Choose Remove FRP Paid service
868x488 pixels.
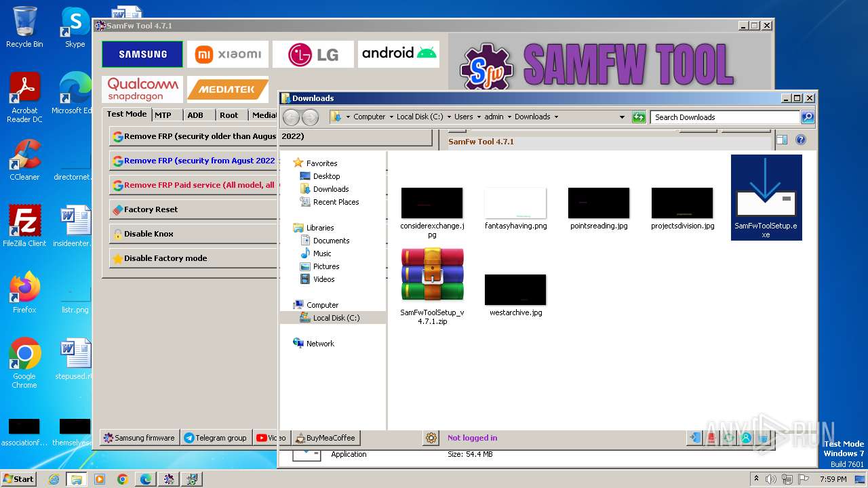tap(194, 185)
